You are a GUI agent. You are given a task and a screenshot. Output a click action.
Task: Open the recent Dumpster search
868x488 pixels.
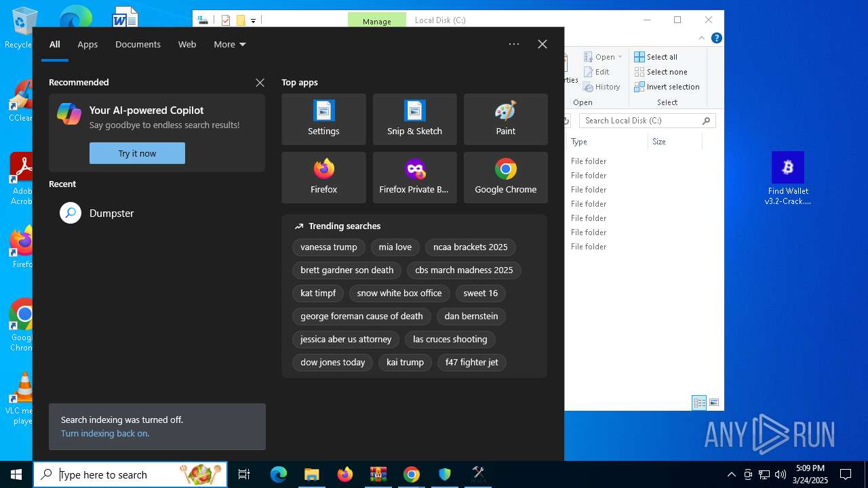[x=157, y=213]
